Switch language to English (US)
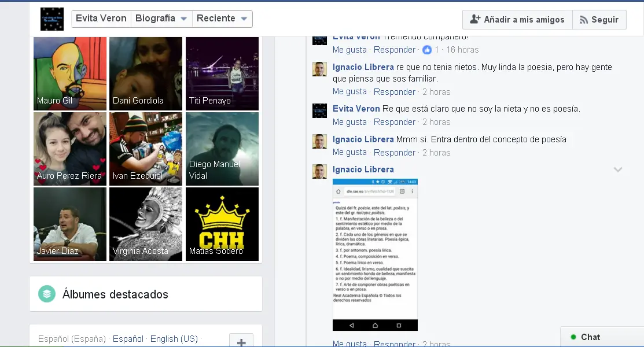This screenshot has height=347, width=644. click(x=174, y=339)
